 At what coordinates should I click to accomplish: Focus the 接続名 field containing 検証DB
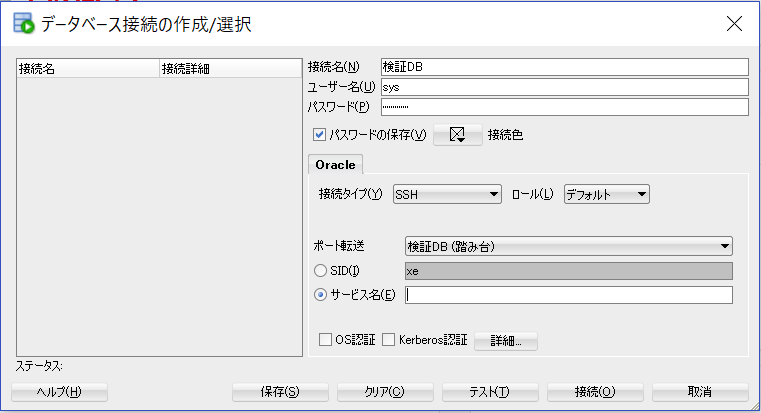click(565, 67)
